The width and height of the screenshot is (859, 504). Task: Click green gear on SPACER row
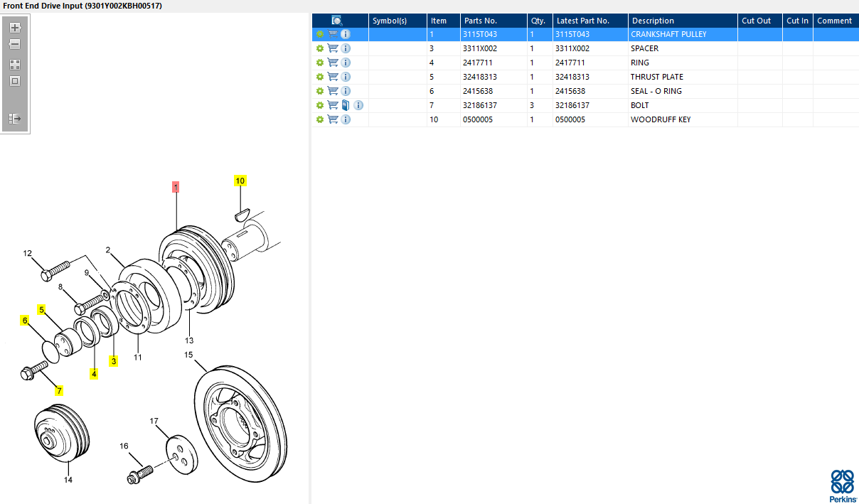click(320, 48)
